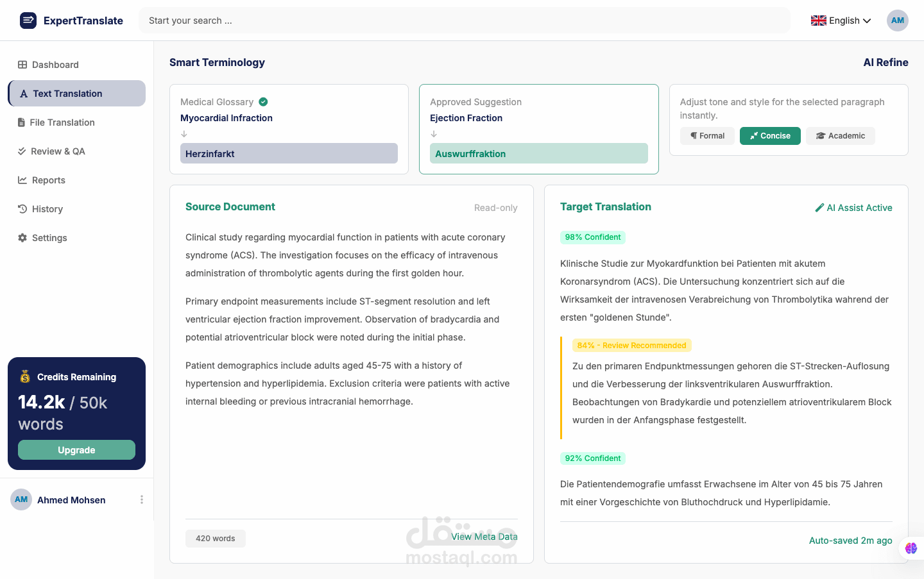Click the File Translation document icon

point(21,122)
